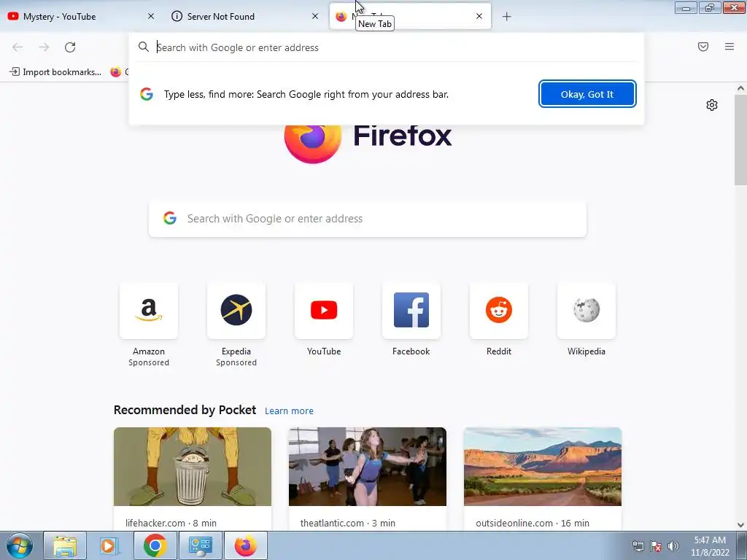Click the back navigation arrow
The image size is (747, 560).
pyautogui.click(x=18, y=47)
